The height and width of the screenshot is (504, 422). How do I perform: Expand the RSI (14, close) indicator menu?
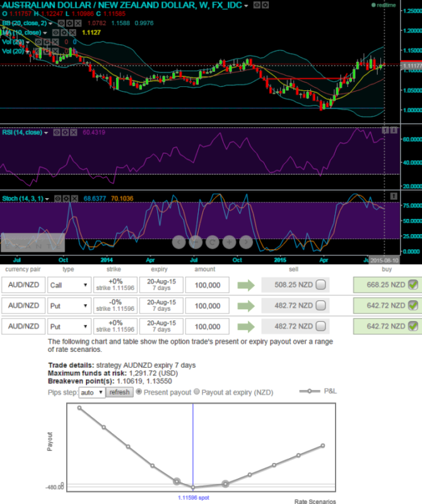click(46, 133)
